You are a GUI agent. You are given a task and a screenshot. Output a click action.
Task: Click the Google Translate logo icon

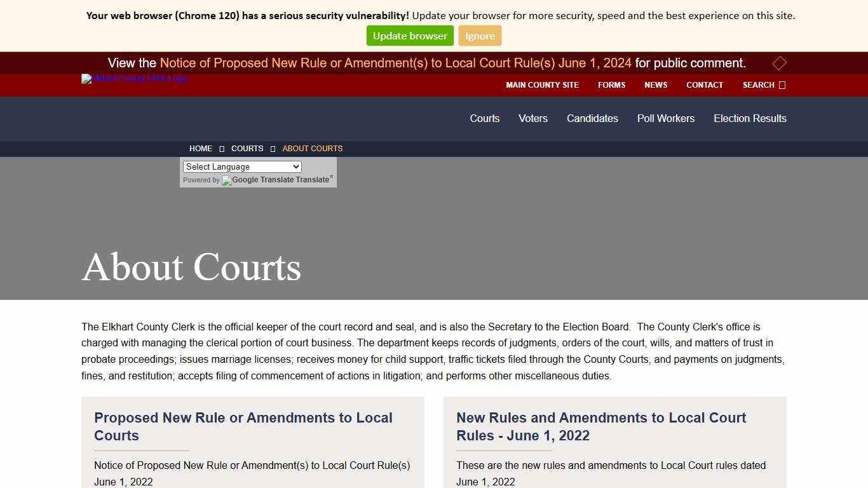click(x=227, y=181)
